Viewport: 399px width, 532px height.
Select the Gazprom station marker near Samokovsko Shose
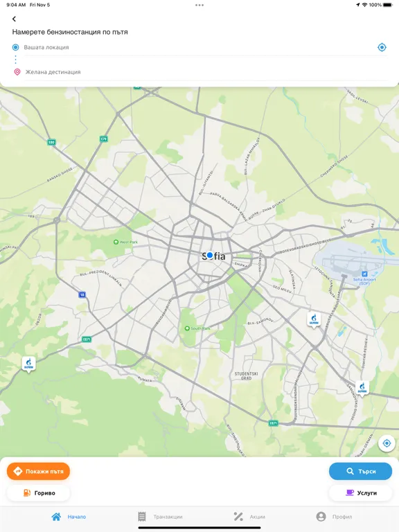click(362, 389)
